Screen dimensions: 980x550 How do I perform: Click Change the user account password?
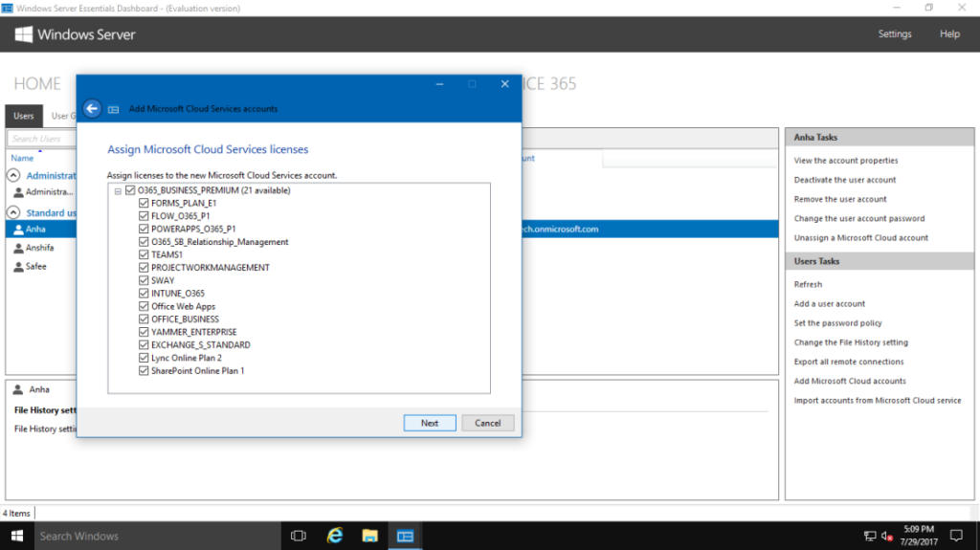(x=858, y=219)
